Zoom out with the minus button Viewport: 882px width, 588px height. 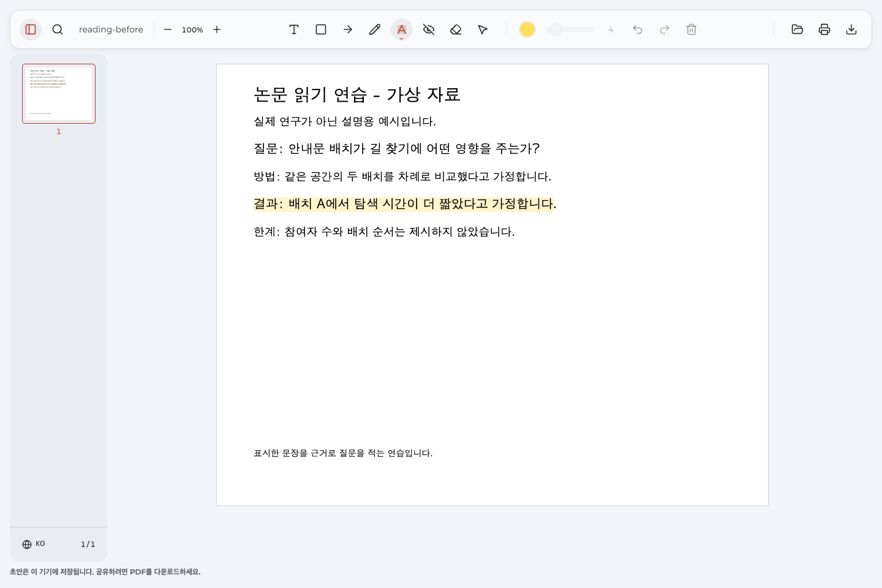(x=168, y=29)
